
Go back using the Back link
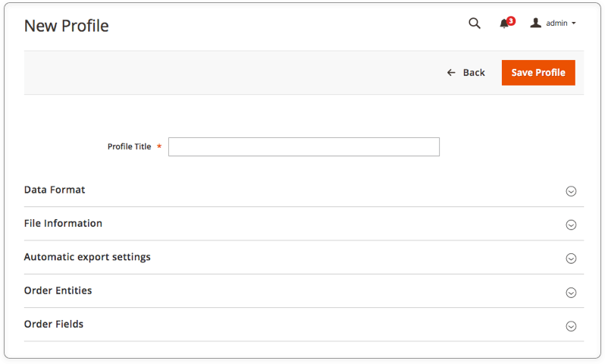(466, 73)
